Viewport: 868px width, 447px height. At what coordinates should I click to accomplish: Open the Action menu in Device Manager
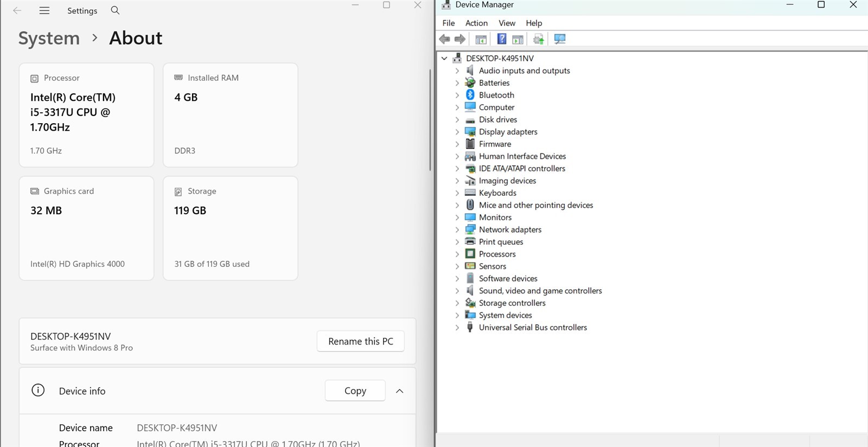(x=476, y=23)
